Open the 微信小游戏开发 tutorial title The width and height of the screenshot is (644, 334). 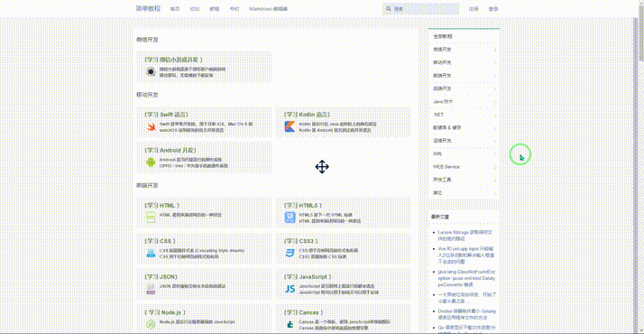coord(174,60)
